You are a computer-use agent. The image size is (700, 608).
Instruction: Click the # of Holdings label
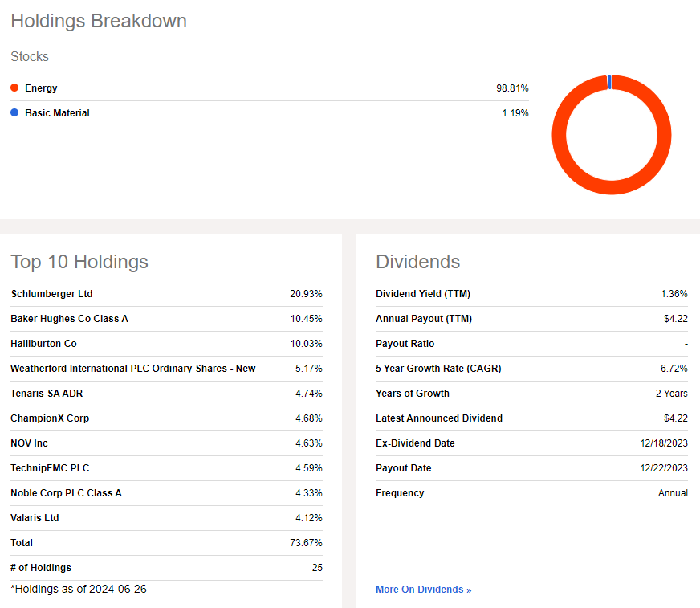(x=41, y=567)
